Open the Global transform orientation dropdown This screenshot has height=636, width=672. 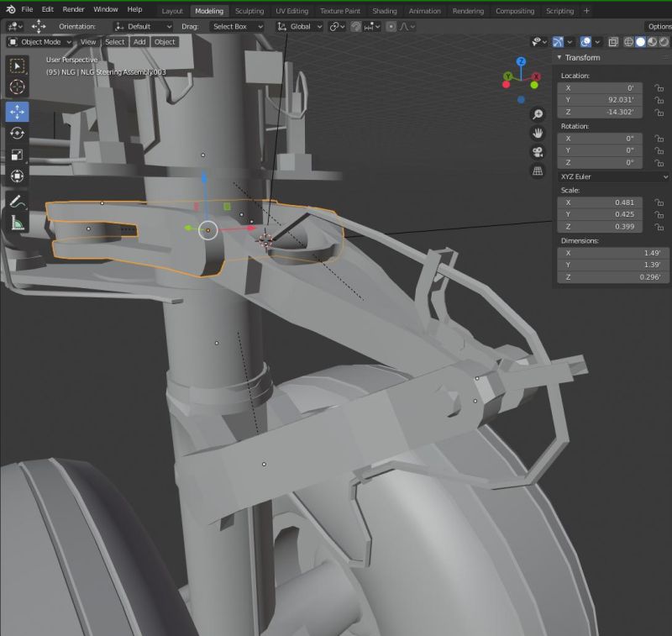pos(299,26)
